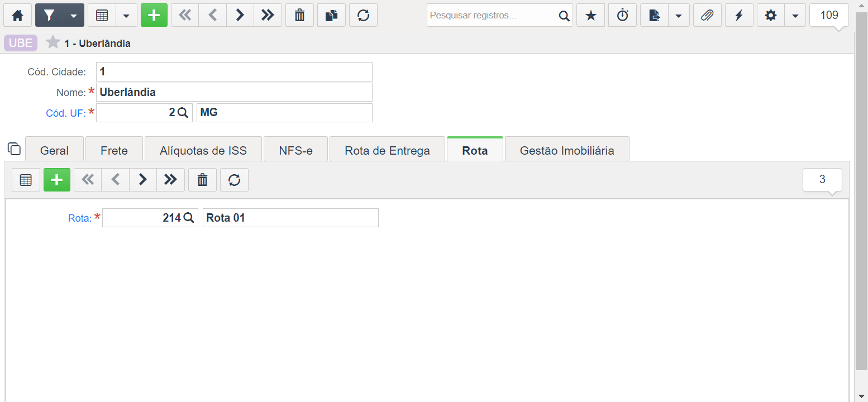Switch to Rota de Entrega tab
Image resolution: width=868 pixels, height=402 pixels.
click(x=387, y=150)
